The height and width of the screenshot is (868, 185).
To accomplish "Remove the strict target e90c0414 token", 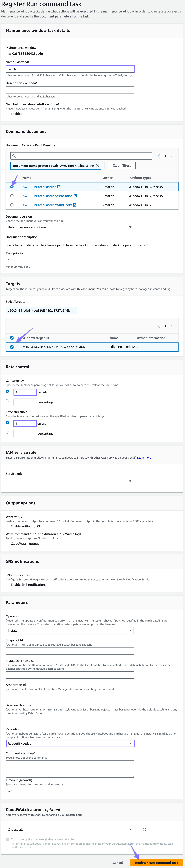I will coord(74,311).
